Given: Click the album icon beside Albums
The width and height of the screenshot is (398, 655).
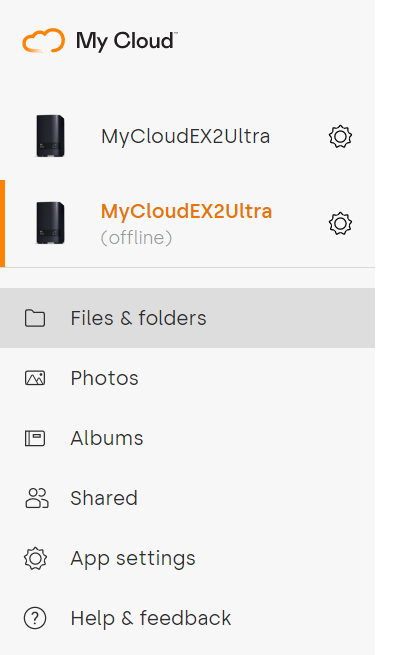Looking at the screenshot, I should pyautogui.click(x=35, y=438).
